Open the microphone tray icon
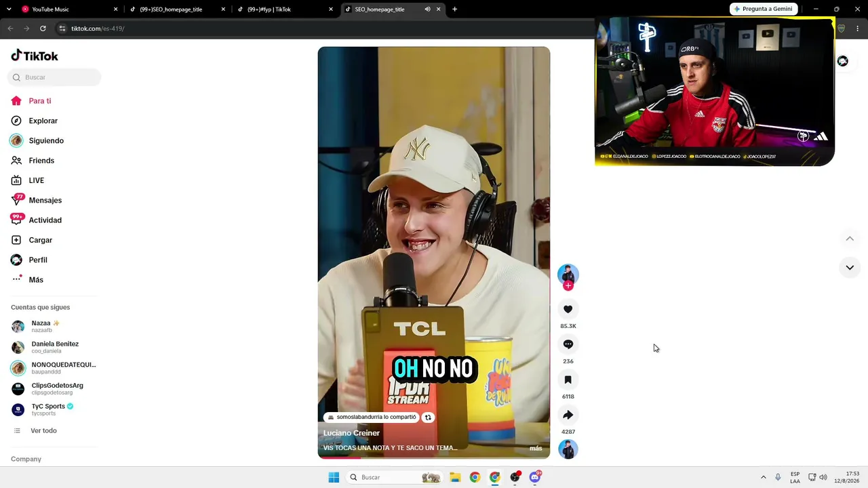Viewport: 868px width, 488px height. [x=778, y=477]
